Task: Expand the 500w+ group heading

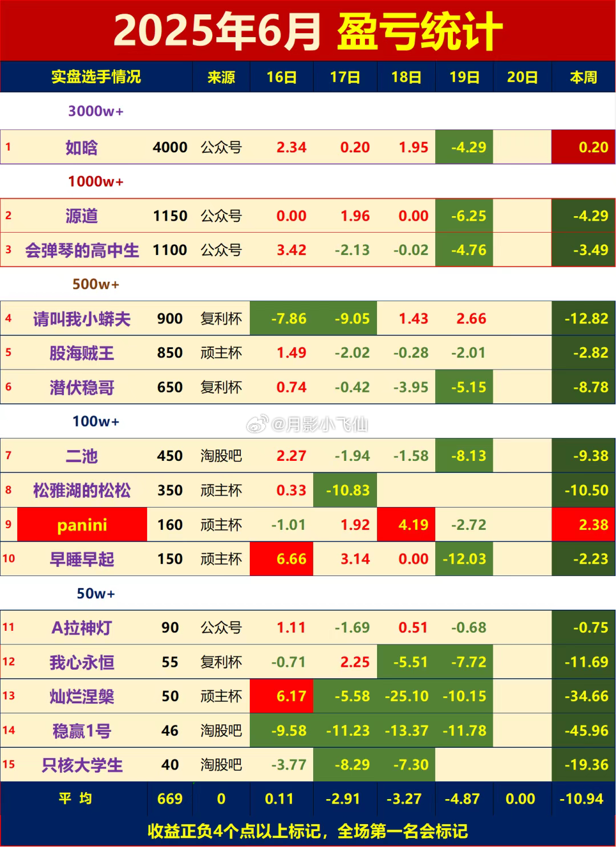Action: [x=95, y=284]
